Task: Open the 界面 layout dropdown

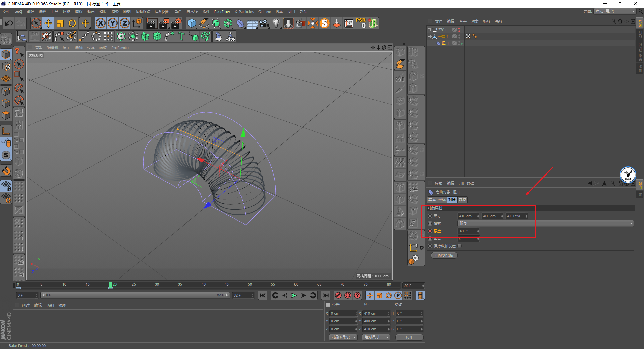Action: 614,11
